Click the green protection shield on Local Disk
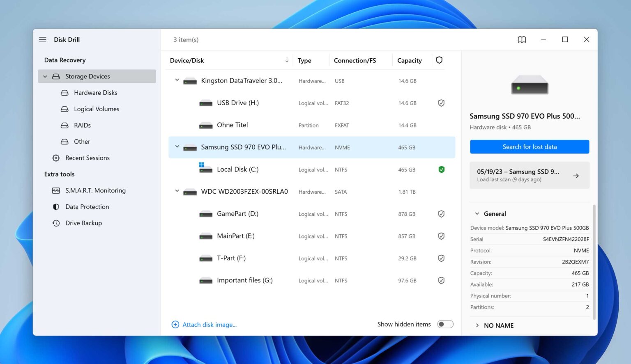Viewport: 631px width, 364px height. coord(441,169)
